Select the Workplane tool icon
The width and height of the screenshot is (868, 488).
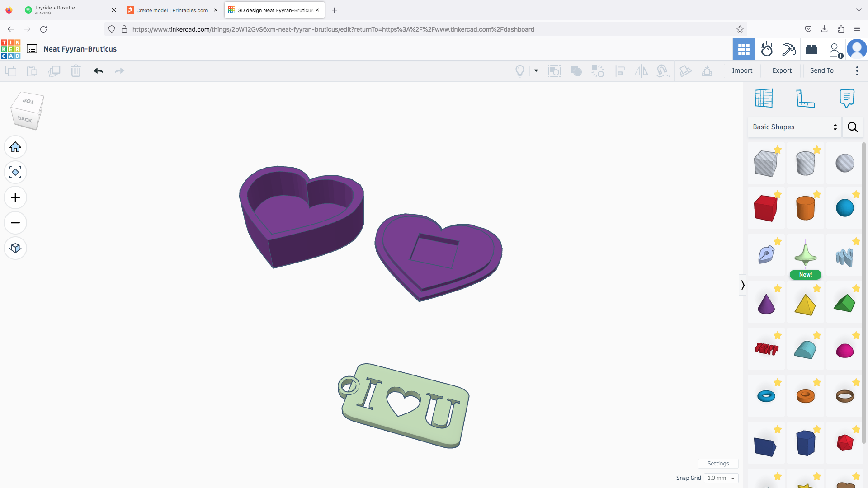(x=764, y=98)
